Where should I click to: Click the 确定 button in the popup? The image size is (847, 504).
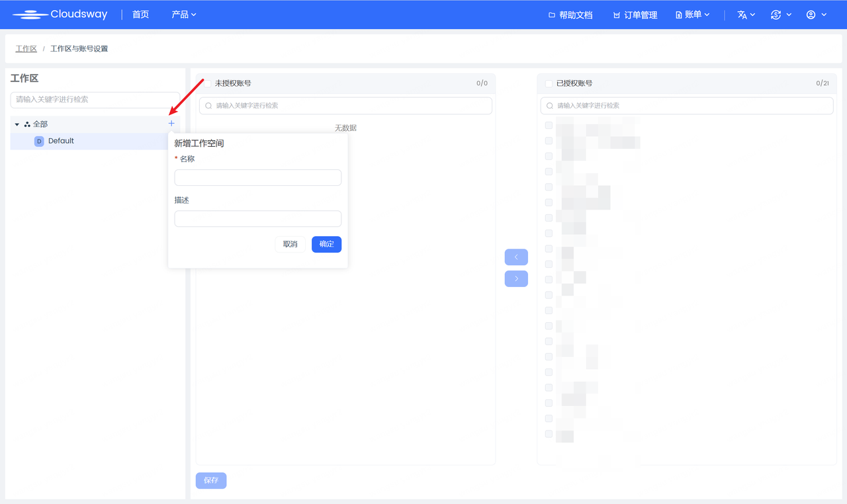326,244
